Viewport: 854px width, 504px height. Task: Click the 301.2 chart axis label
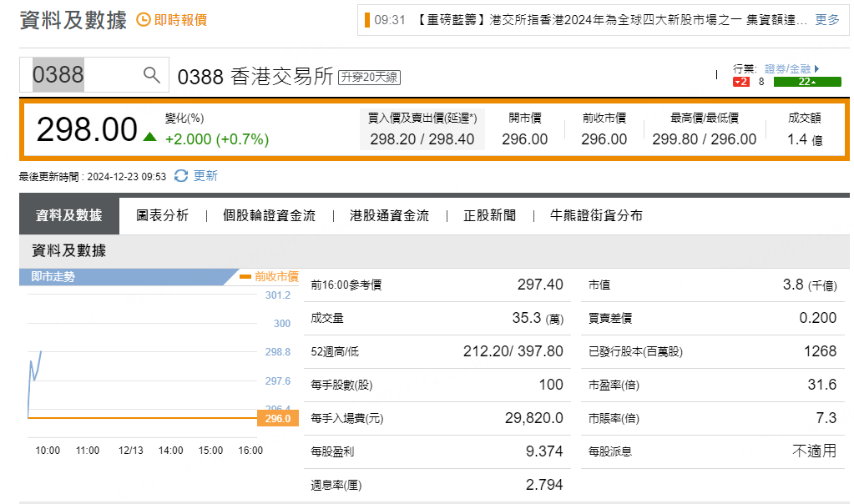pos(278,295)
